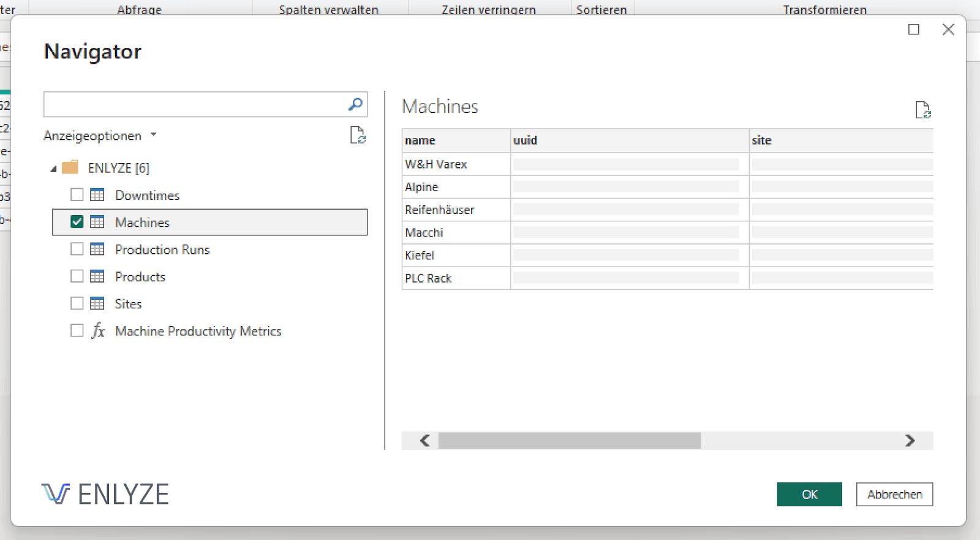Click the uuid column header

coord(630,140)
